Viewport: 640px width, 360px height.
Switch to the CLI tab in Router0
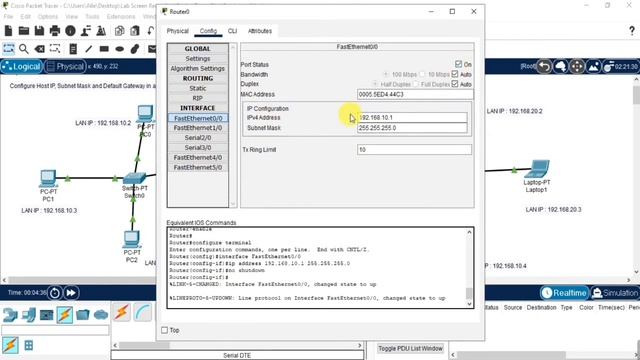click(232, 31)
